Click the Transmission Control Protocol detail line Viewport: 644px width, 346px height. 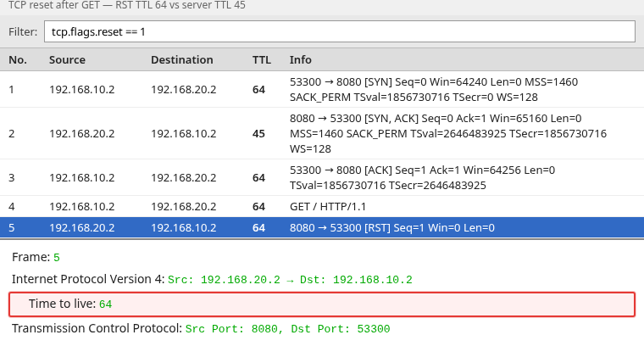coord(201,328)
